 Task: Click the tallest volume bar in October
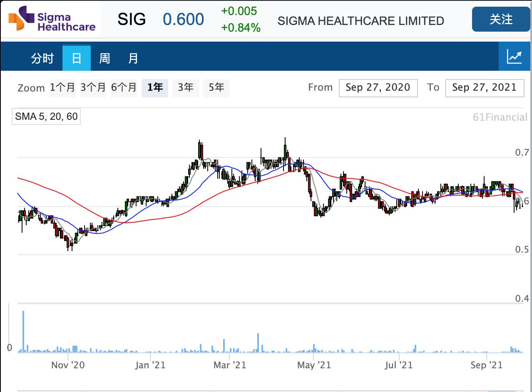[23, 332]
